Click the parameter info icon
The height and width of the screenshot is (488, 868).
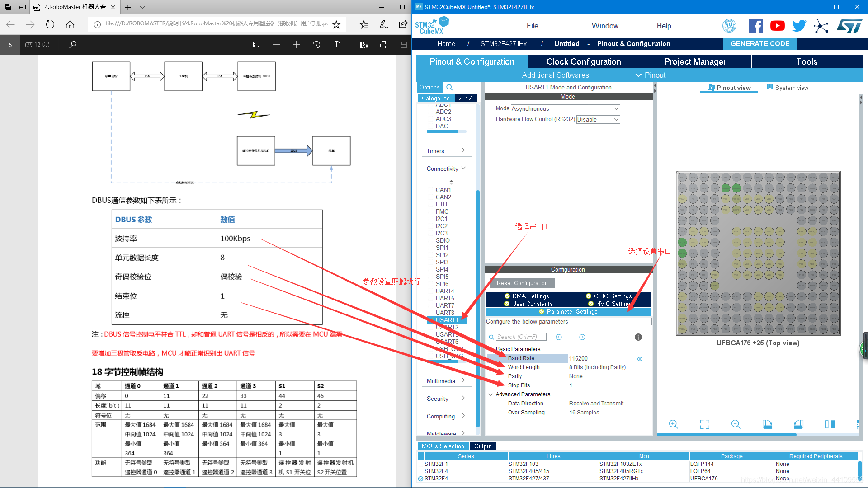(638, 337)
